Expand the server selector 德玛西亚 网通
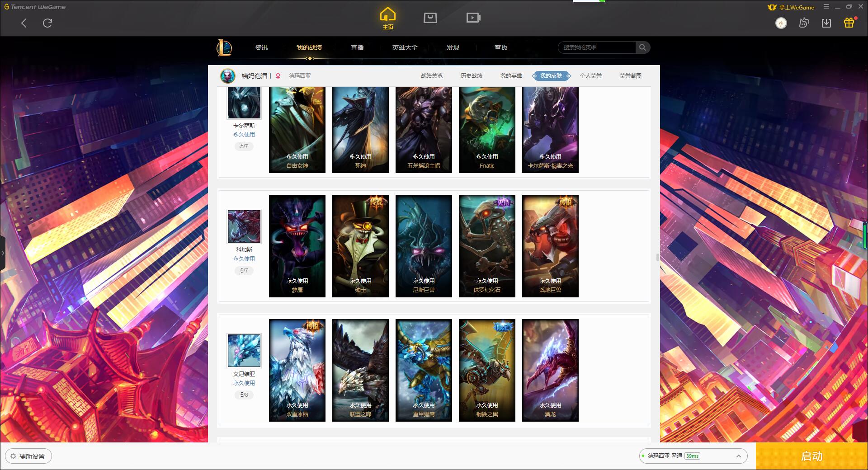Viewport: 868px width, 470px height. coord(693,456)
